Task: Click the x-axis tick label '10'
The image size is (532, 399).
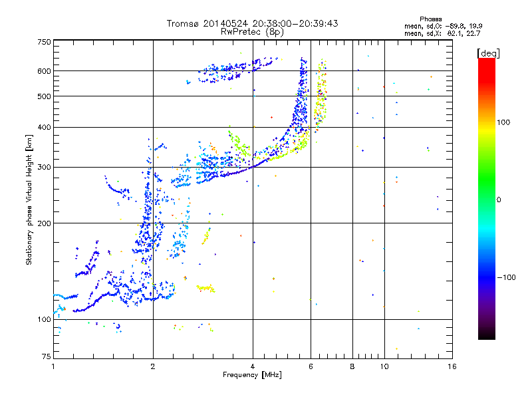Action: tap(384, 366)
